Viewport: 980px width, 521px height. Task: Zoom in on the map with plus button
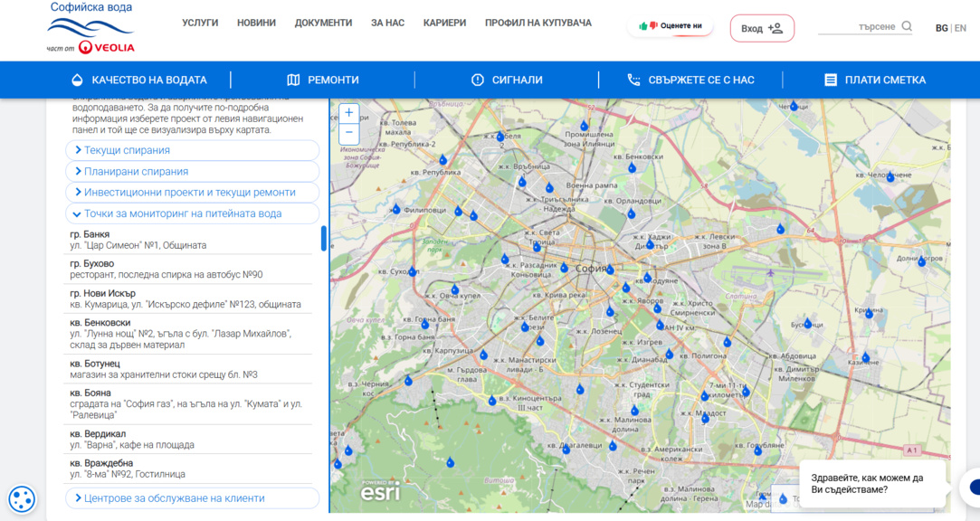[348, 113]
